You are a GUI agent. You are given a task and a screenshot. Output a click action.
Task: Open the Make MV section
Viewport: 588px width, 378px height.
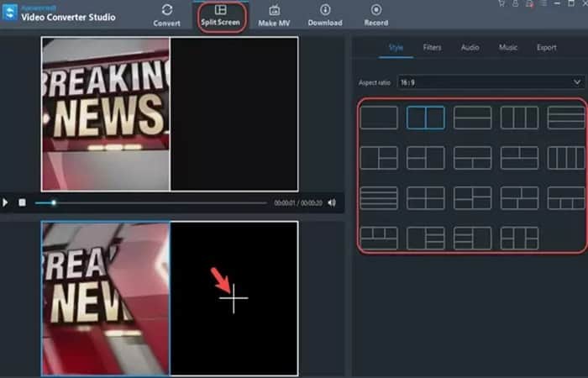click(x=274, y=15)
